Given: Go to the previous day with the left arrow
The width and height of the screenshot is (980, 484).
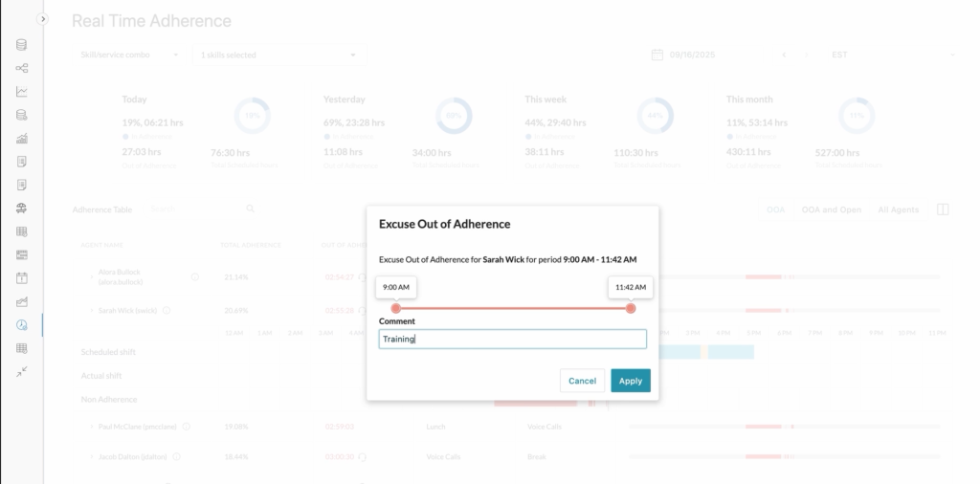Looking at the screenshot, I should point(785,55).
